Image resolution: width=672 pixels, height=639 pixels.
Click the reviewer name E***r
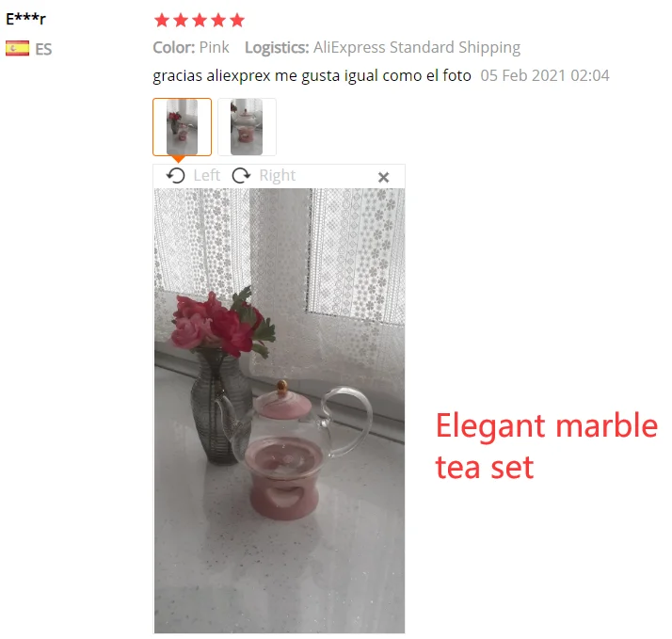click(25, 19)
